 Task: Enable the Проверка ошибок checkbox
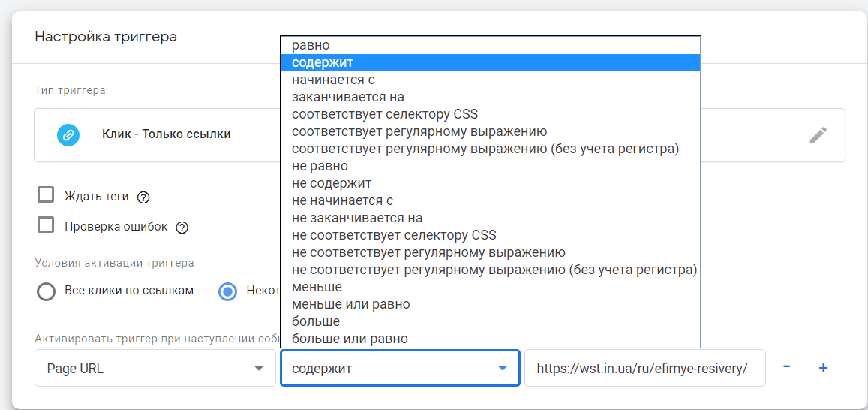[46, 225]
